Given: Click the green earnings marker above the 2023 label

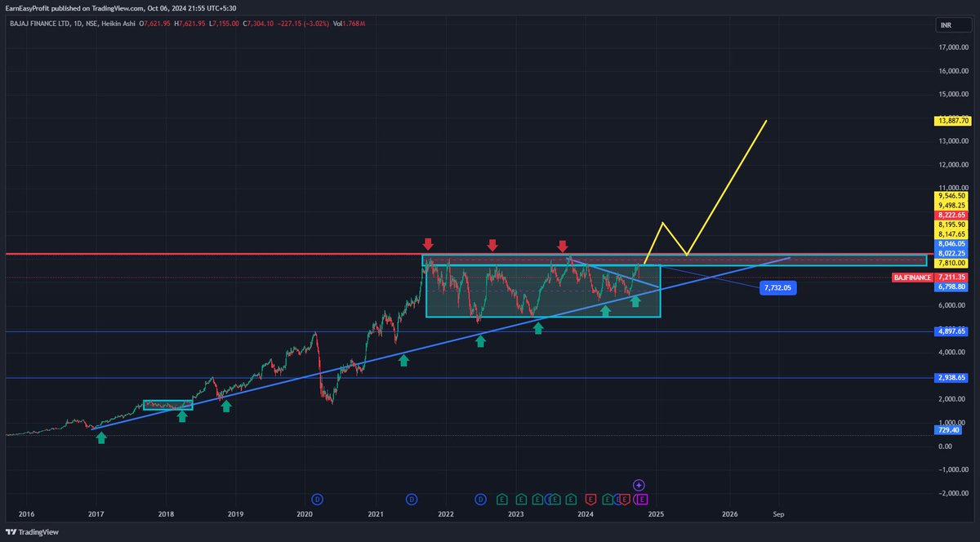Looking at the screenshot, I should tap(519, 498).
